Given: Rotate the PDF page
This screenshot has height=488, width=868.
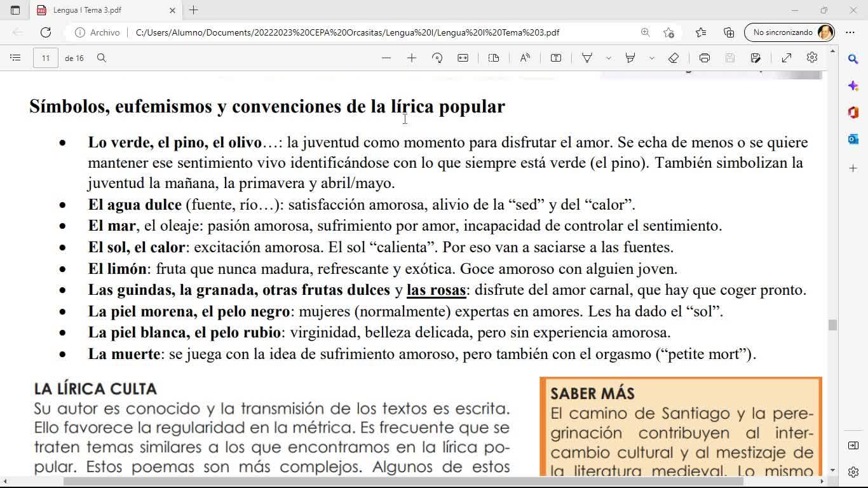Looking at the screenshot, I should 437,58.
